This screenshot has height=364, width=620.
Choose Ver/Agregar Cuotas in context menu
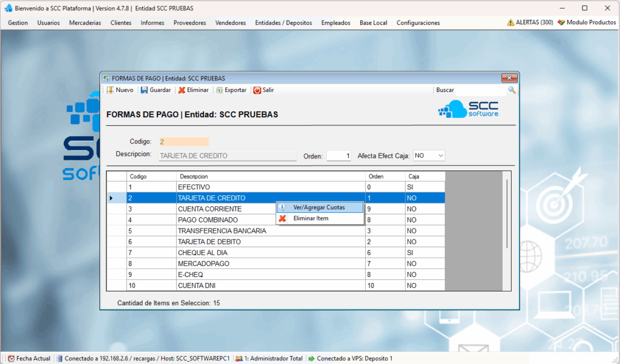pos(319,207)
